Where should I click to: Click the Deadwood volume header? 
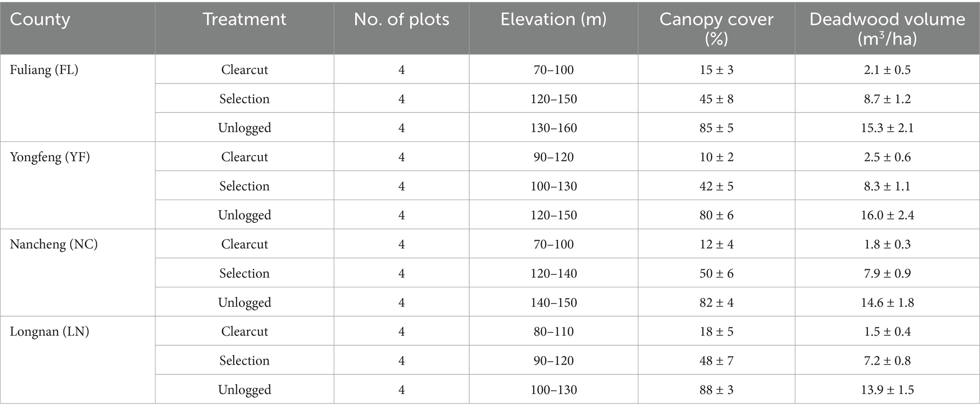coord(887,28)
